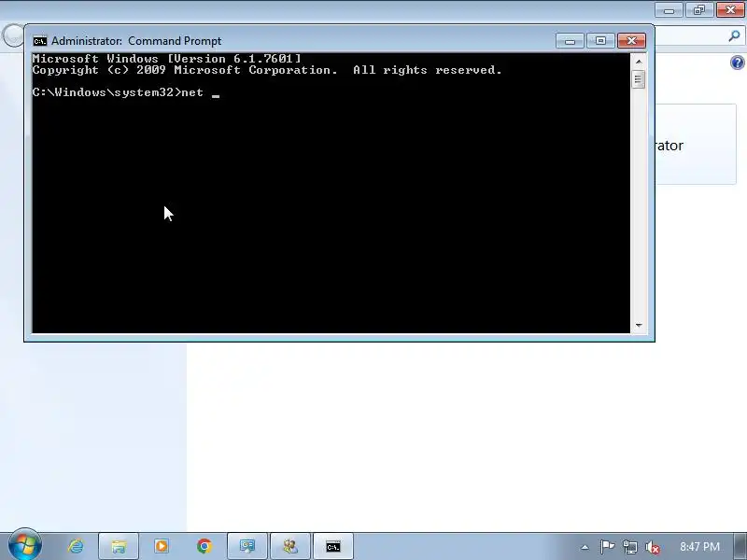Click the 'Administrator: Command Prompt' title text
This screenshot has height=560, width=747.
tap(136, 41)
